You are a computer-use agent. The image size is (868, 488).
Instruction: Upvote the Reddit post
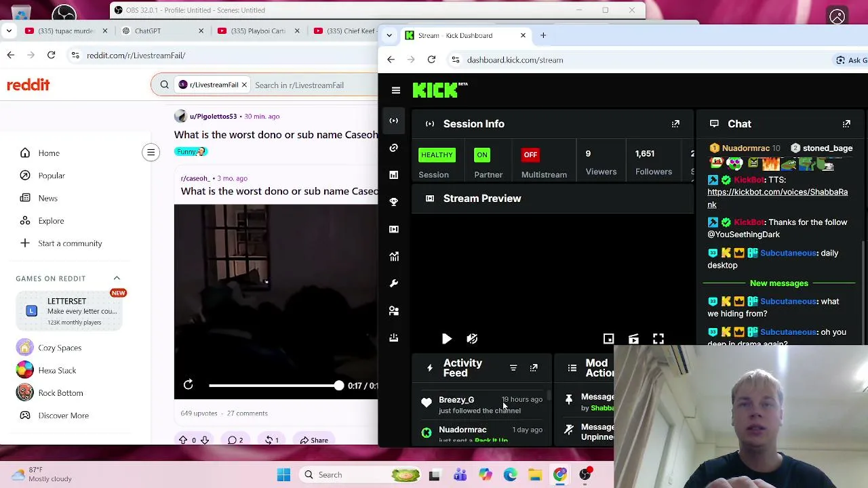183,441
